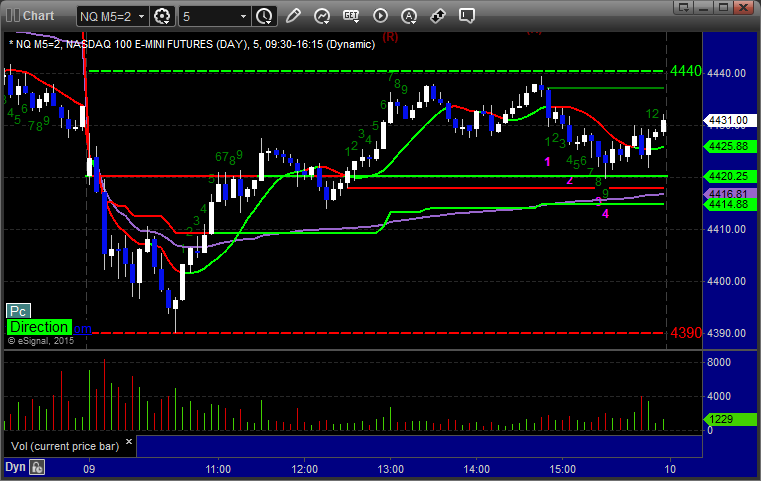The image size is (761, 481).
Task: Click the 11:00 time axis label
Action: (218, 469)
